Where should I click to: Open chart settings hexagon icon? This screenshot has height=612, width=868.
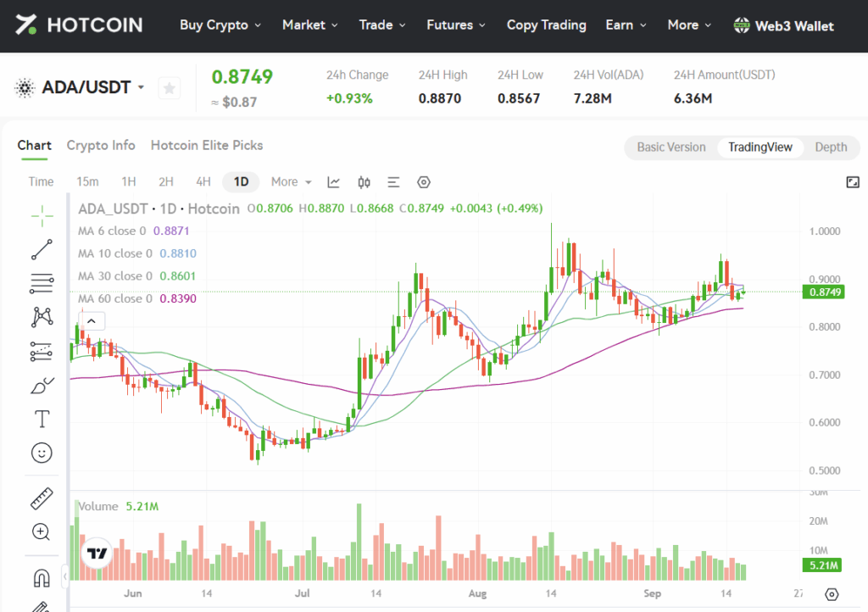[x=424, y=182]
